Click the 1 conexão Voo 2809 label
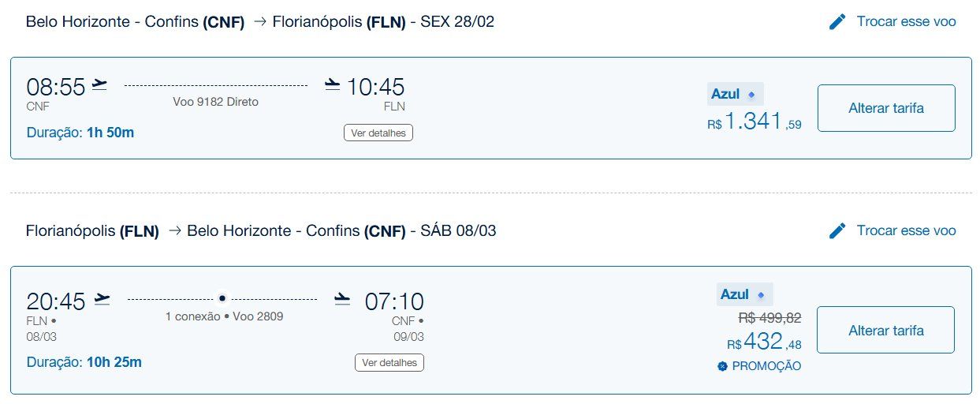 [224, 316]
